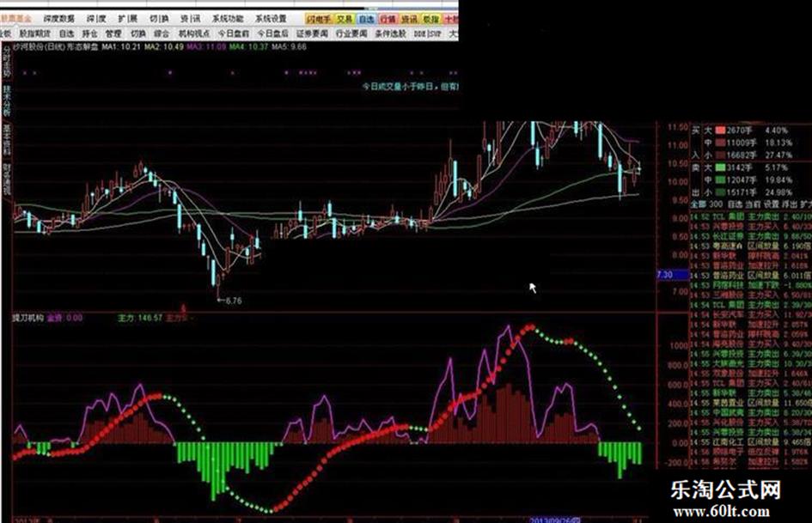Image resolution: width=812 pixels, height=523 pixels.
Task: Click the MA1: 10.21 indicator label
Action: coord(121,46)
